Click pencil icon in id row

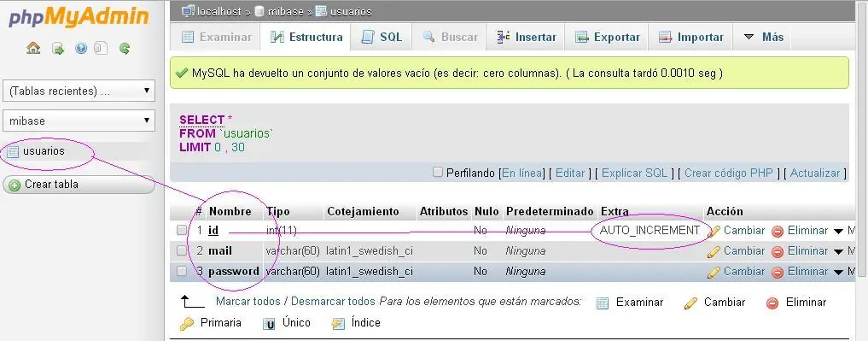pos(714,231)
